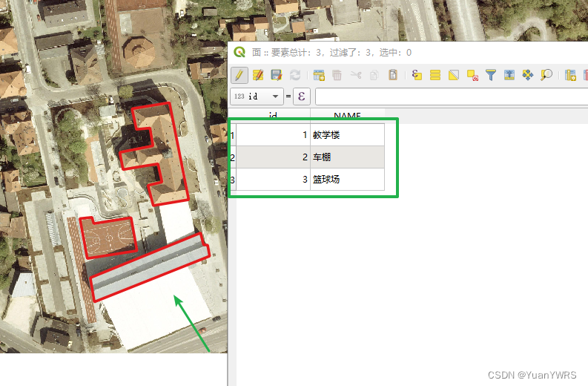Click the 教学楼 name cell
Screen dimensions: 588x386
pyautogui.click(x=347, y=135)
